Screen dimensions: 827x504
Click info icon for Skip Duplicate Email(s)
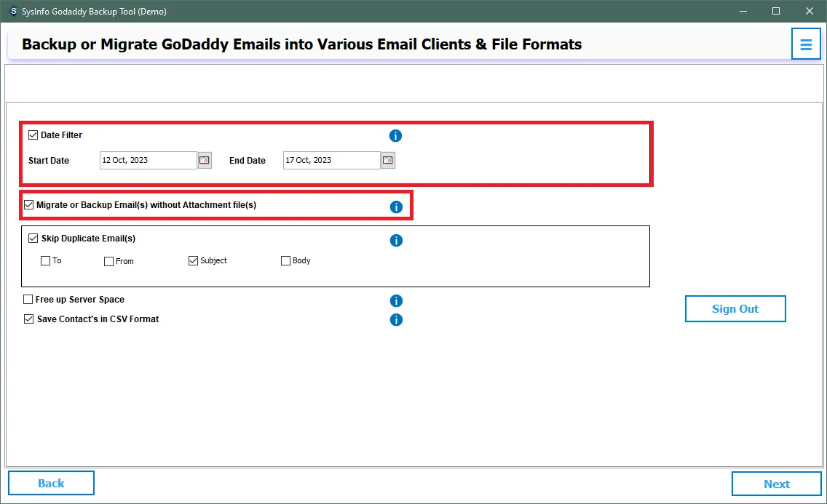[x=396, y=241]
